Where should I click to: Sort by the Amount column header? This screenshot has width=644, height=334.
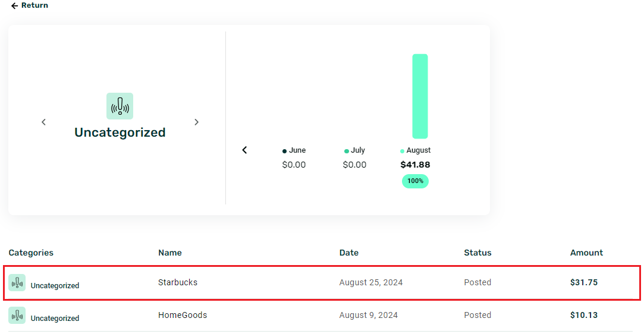586,253
